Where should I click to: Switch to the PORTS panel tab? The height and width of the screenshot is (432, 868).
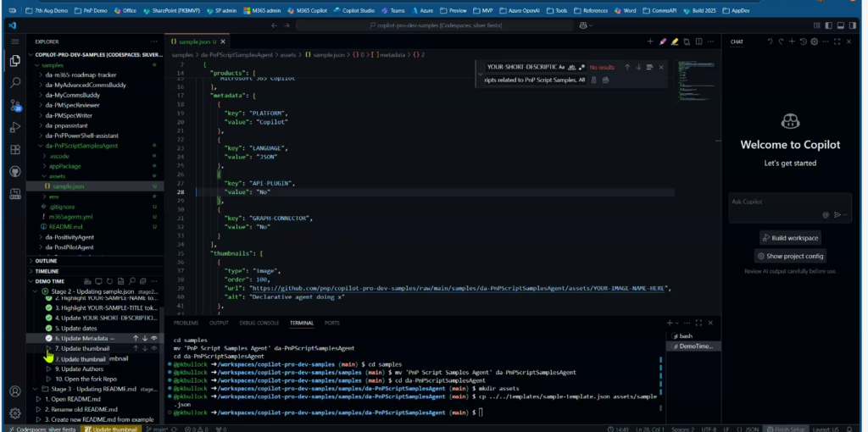tap(332, 323)
